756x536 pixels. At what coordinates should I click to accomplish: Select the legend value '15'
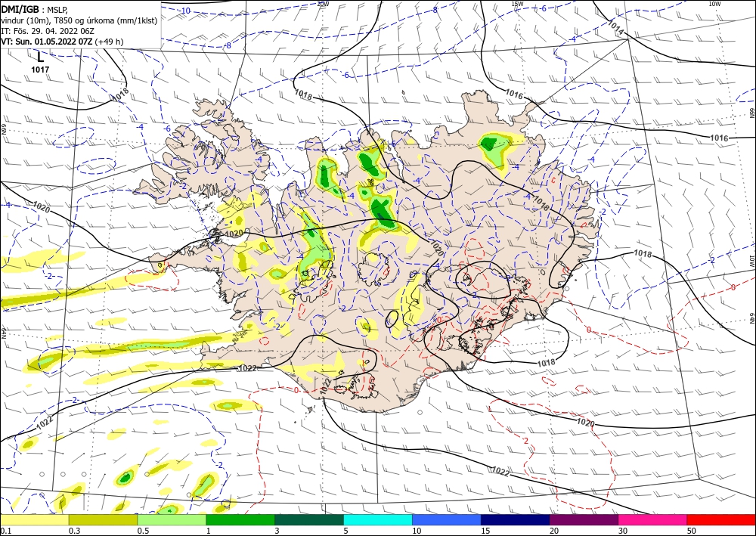485,531
